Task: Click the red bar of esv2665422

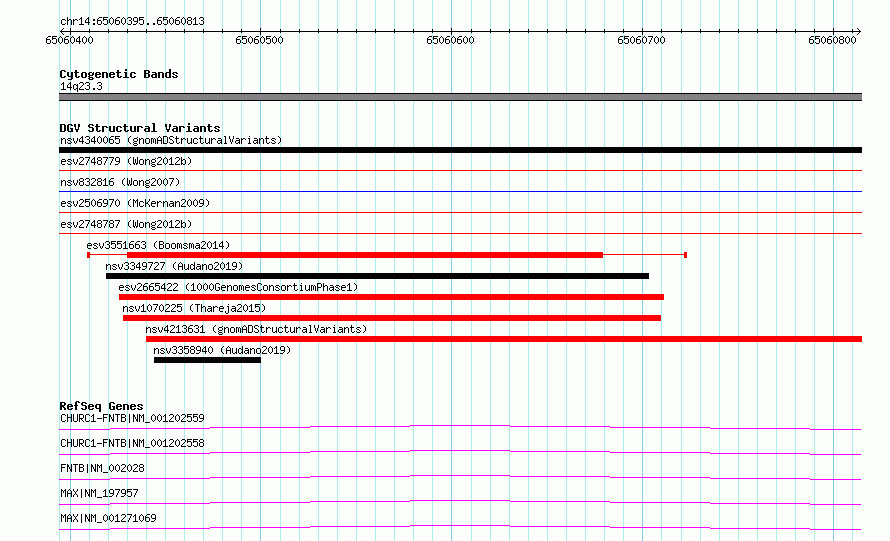Action: [x=391, y=297]
